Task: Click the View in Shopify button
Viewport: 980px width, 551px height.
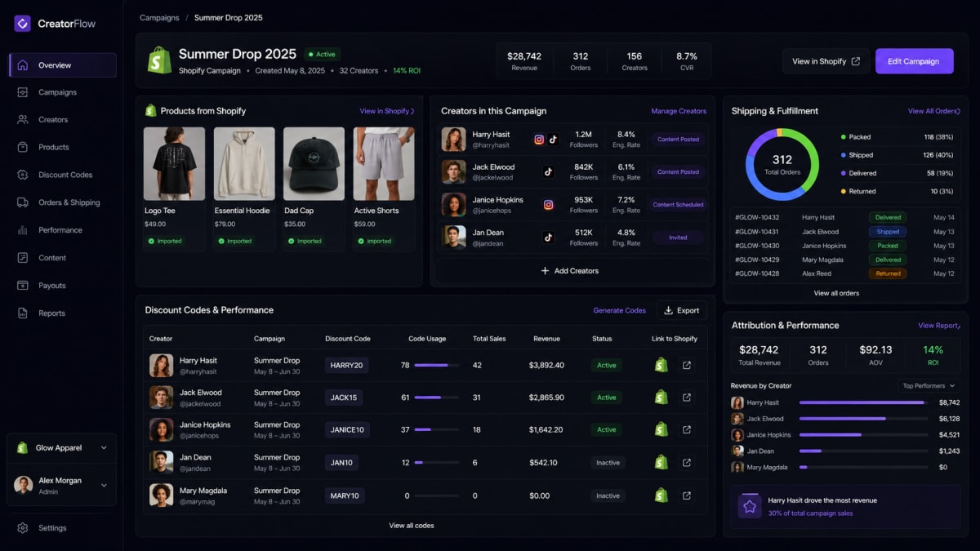Action: (x=826, y=61)
